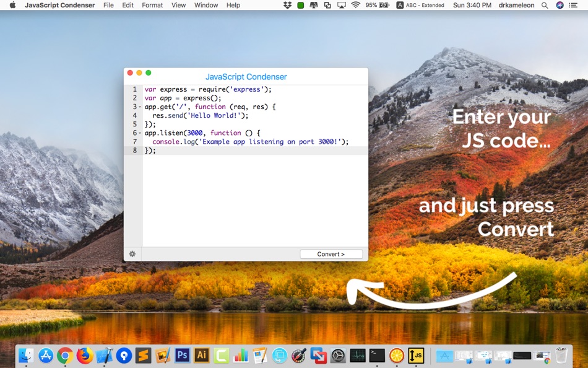Open the drkameleon user menu
The image size is (588, 368).
point(516,5)
